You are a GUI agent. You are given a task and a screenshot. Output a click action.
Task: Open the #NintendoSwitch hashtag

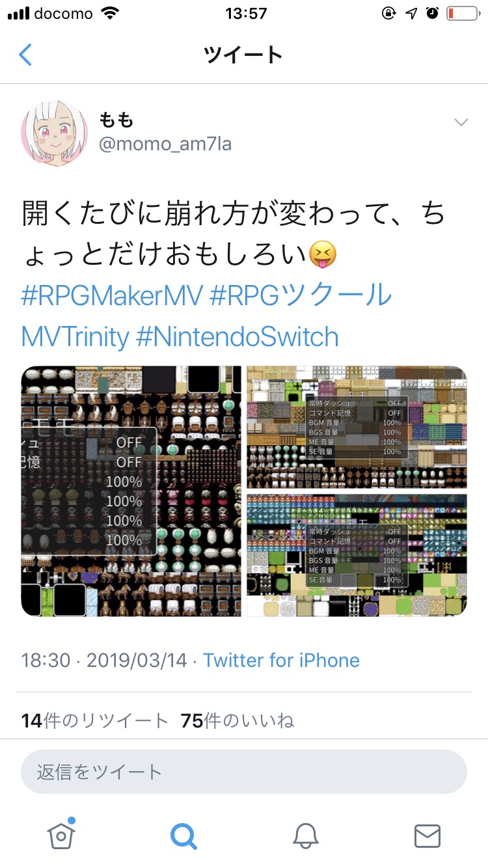(237, 337)
